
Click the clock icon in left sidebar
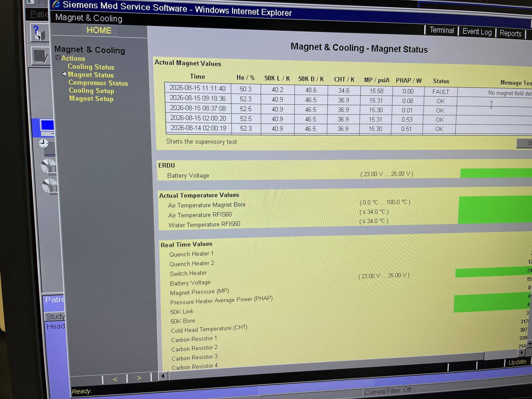coord(44,143)
